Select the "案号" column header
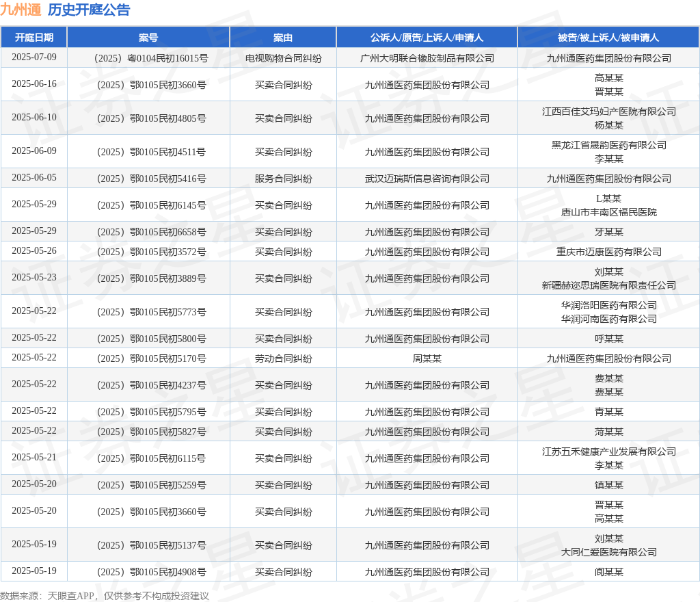700x602 pixels. pyautogui.click(x=148, y=38)
